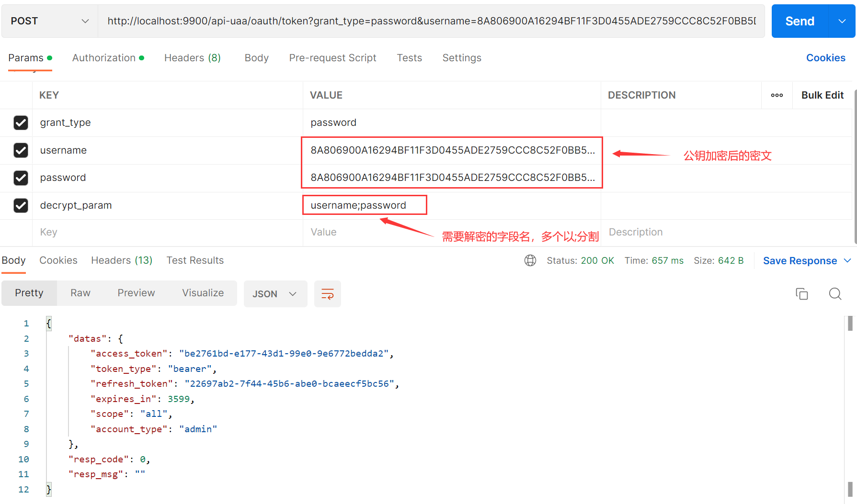The height and width of the screenshot is (504, 857).
Task: Uncheck the grant_type parameter checkbox
Action: tap(21, 123)
